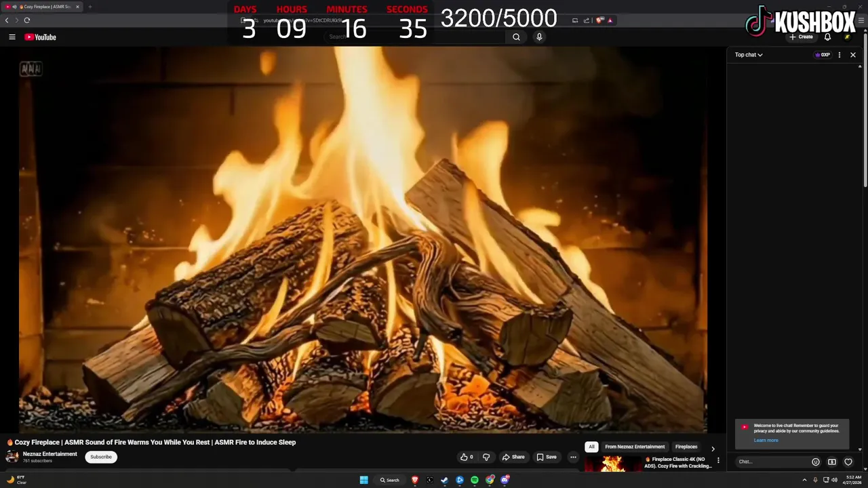868x488 pixels.
Task: Open the chat emoji picker
Action: pos(816,462)
